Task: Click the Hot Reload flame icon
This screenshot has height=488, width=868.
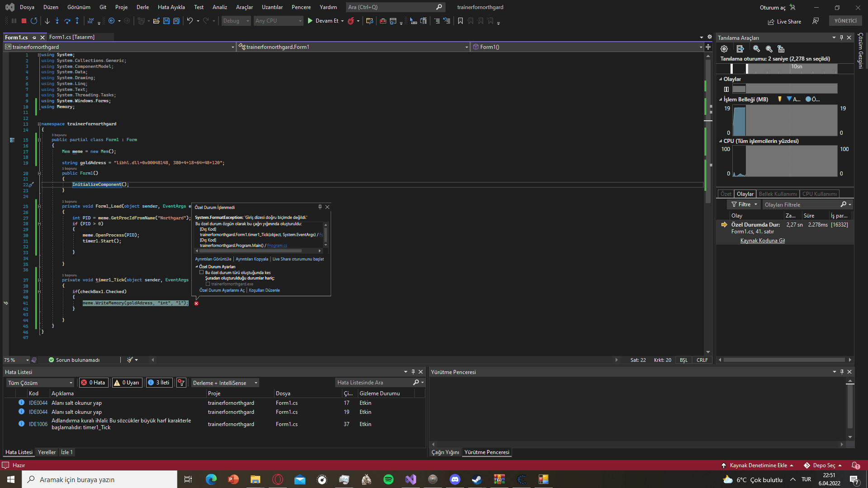Action: [351, 21]
